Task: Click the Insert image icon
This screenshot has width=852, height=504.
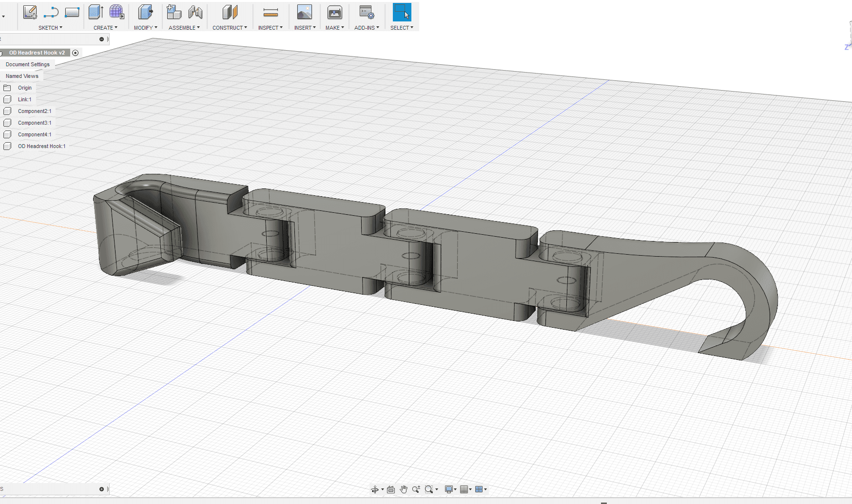Action: tap(305, 12)
